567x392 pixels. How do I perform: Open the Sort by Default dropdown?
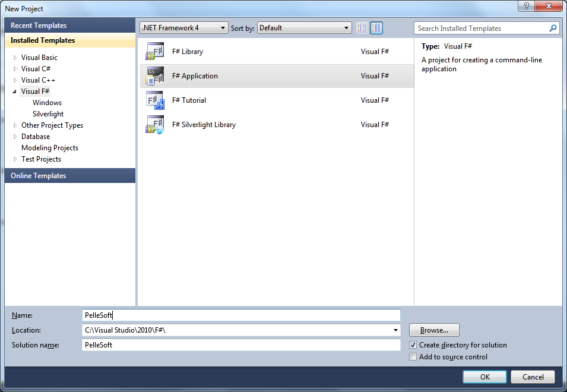tap(304, 28)
